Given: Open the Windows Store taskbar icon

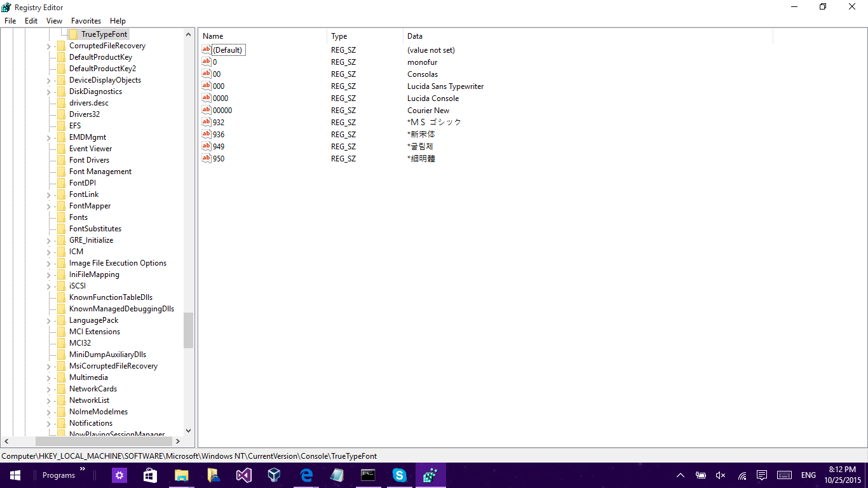Looking at the screenshot, I should (x=151, y=475).
